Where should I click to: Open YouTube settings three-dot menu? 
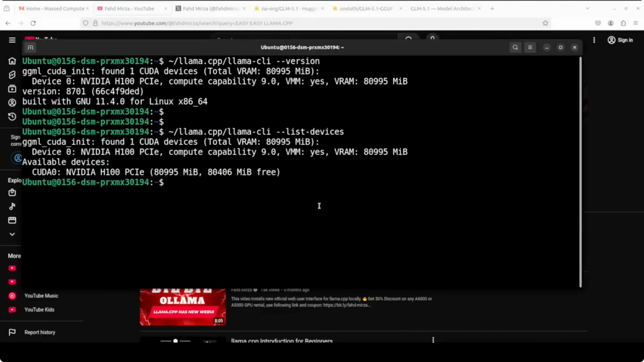coord(594,40)
